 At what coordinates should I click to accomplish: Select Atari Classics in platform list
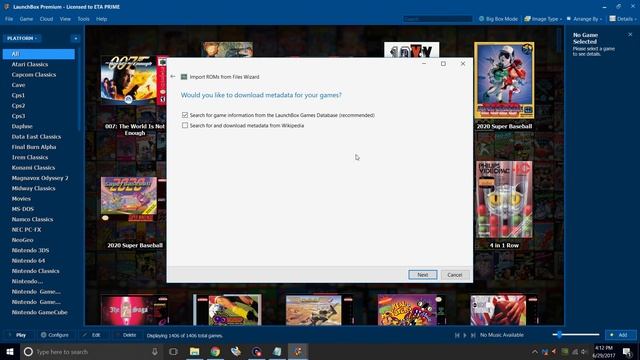30,64
